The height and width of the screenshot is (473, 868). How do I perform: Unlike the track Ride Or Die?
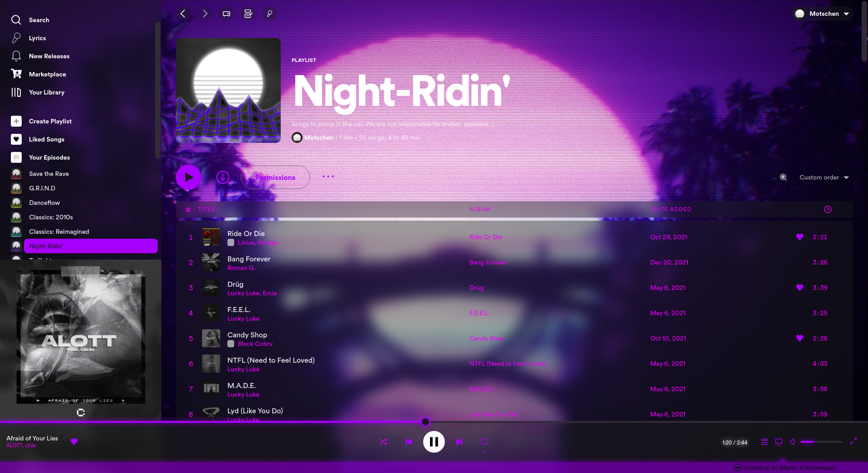(800, 237)
